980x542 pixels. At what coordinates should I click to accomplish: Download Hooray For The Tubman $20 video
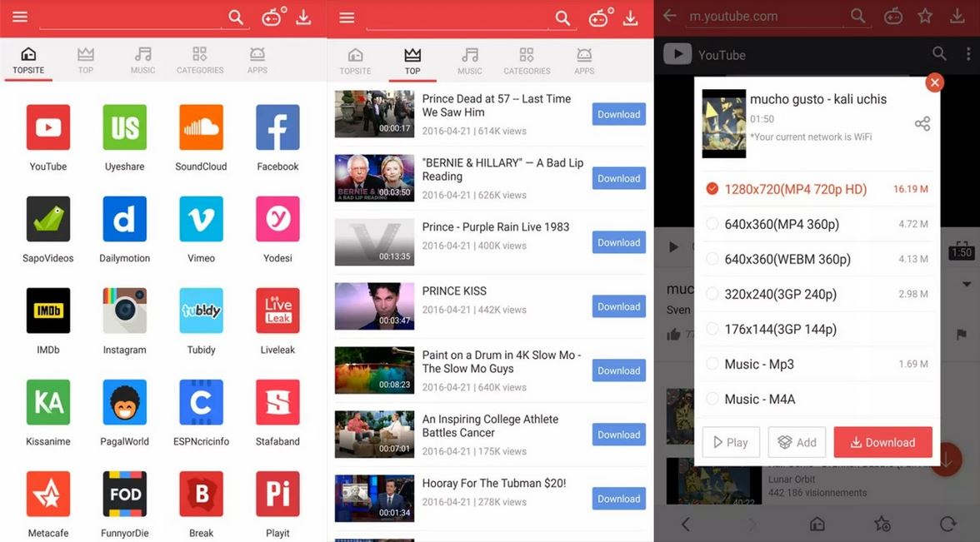click(618, 498)
